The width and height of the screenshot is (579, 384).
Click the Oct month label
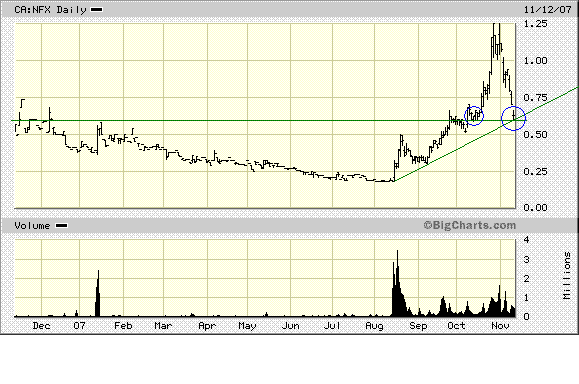pos(456,326)
